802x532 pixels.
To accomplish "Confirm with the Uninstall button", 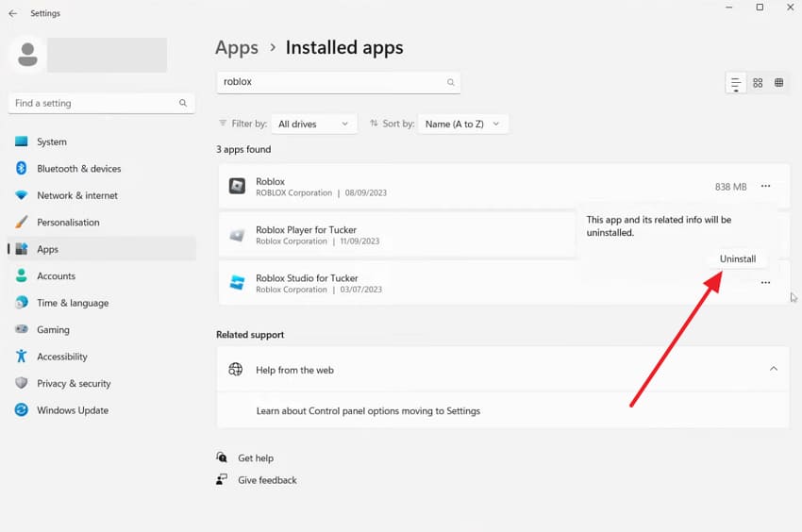I will tap(738, 258).
